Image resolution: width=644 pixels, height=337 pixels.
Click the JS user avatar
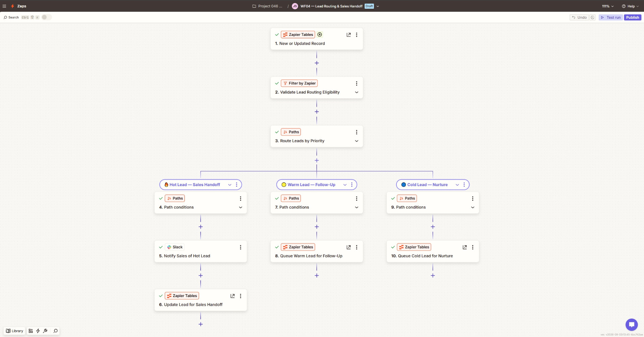[x=295, y=6]
